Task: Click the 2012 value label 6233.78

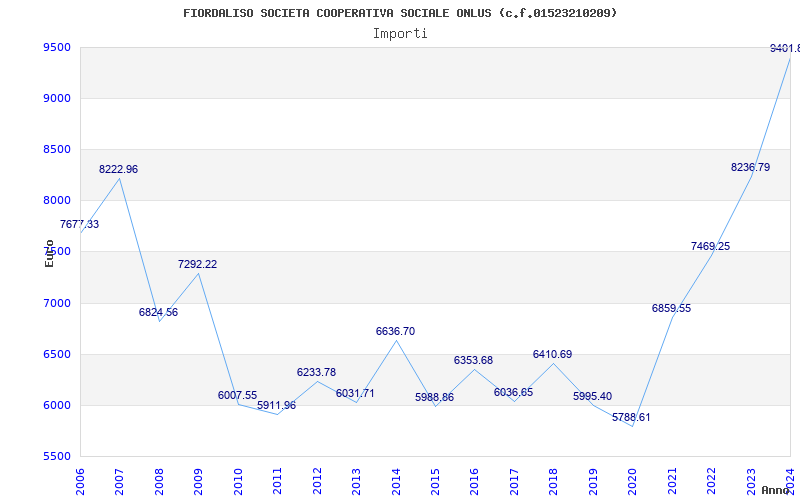Action: point(316,372)
